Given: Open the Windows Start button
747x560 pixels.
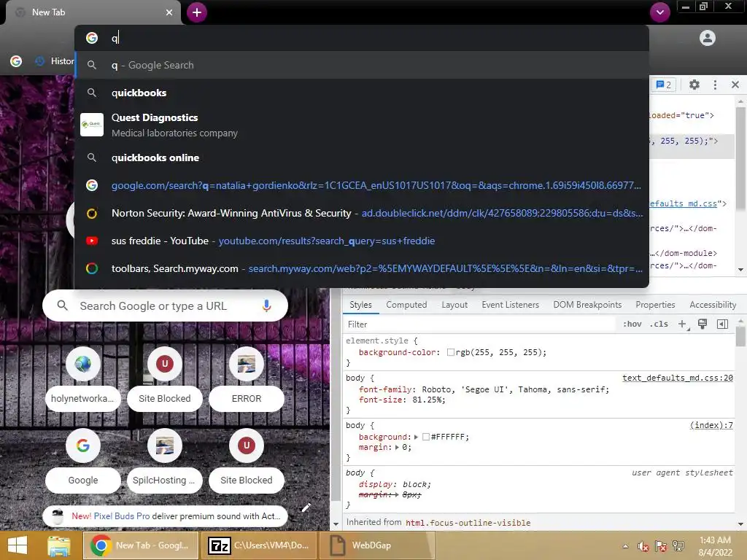Looking at the screenshot, I should click(18, 545).
